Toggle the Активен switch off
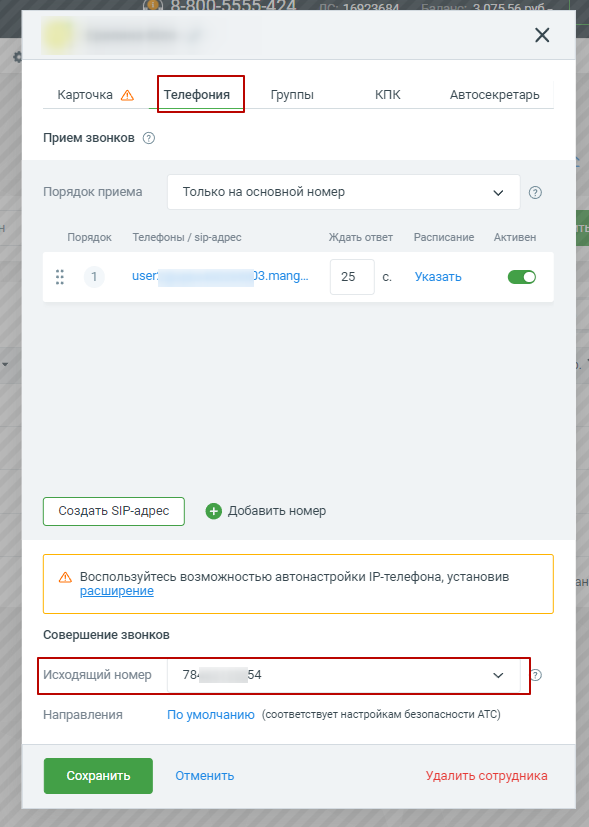Viewport: 589px width, 827px height. pyautogui.click(x=522, y=277)
